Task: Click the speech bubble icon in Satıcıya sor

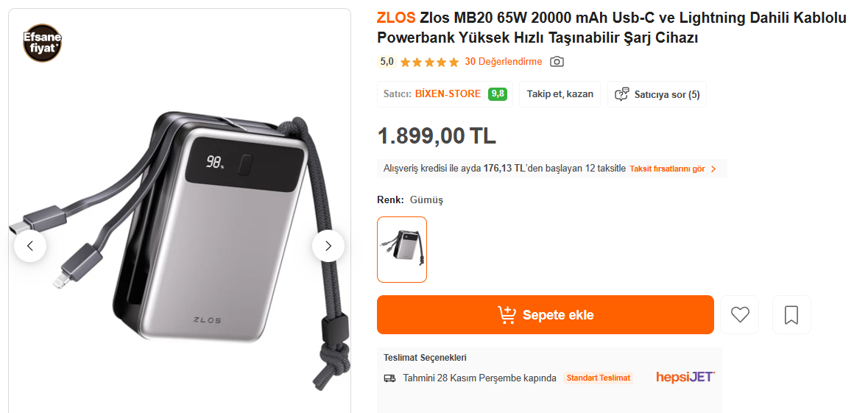Action: pos(622,94)
